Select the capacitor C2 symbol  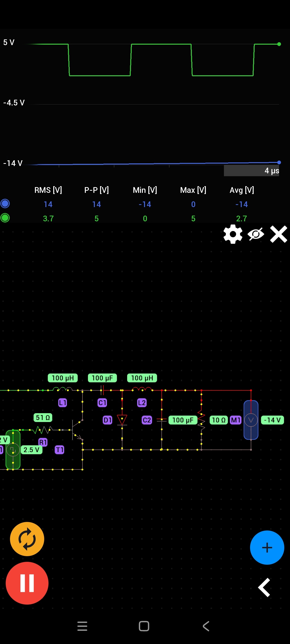coord(162,420)
